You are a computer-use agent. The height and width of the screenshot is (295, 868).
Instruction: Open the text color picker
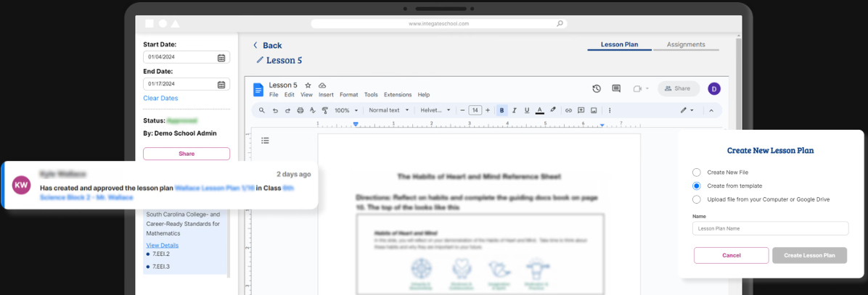pos(540,110)
